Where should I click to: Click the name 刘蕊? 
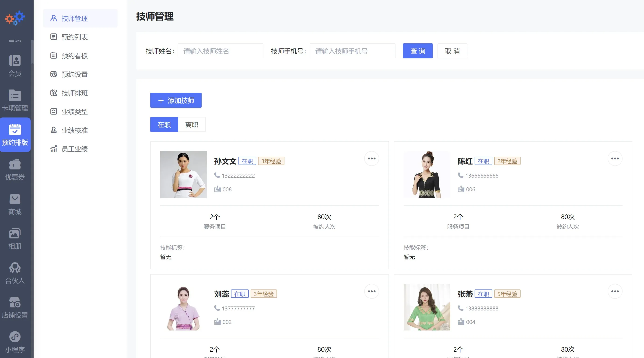(221, 294)
